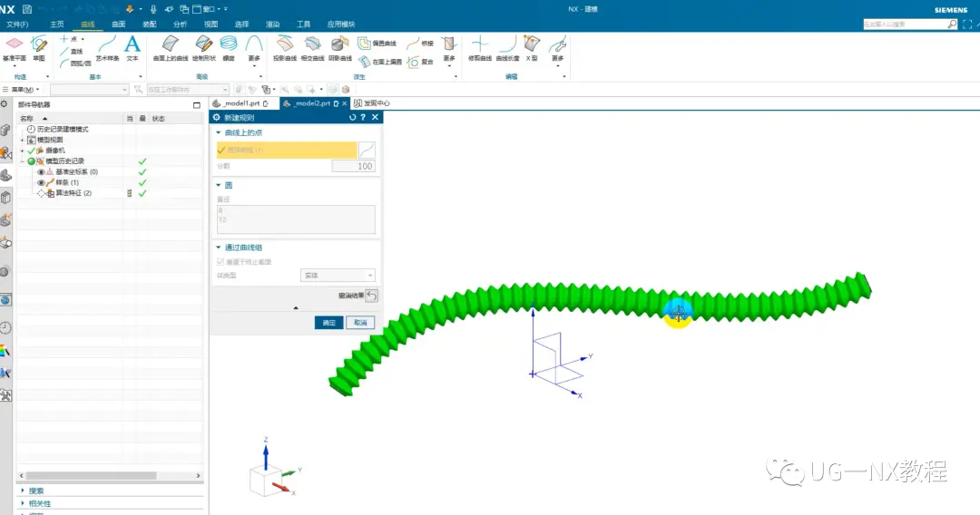Click the 取消 cancel button
This screenshot has width=980, height=515.
click(x=360, y=323)
